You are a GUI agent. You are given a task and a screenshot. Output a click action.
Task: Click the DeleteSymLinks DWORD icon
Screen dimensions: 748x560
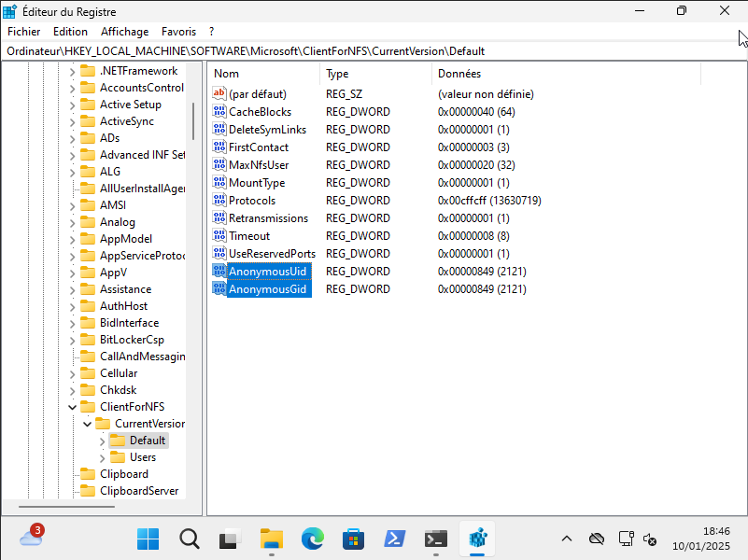(219, 129)
